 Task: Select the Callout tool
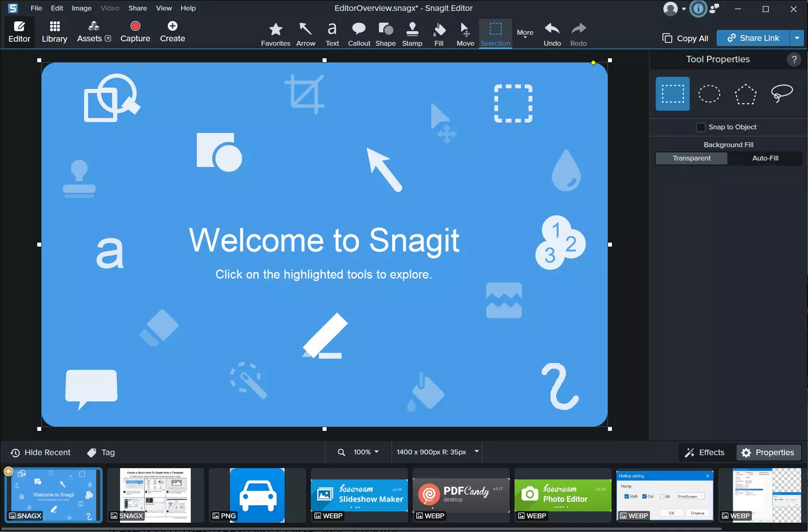pos(359,34)
